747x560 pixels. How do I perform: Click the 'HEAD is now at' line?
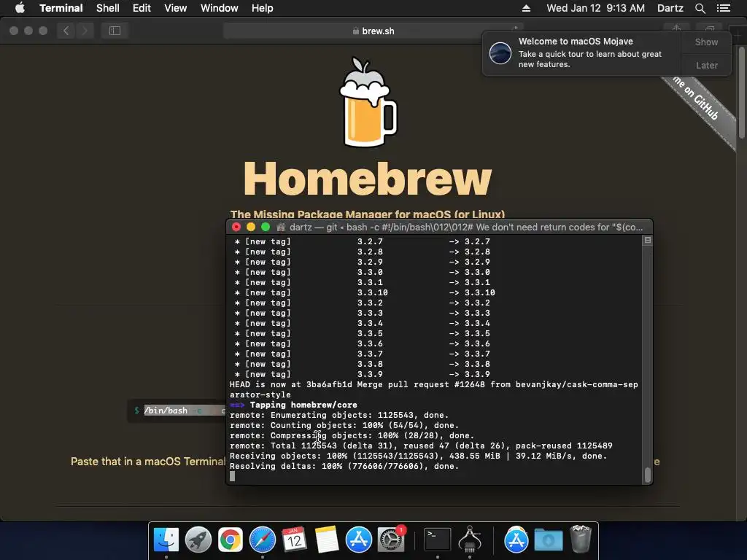coord(433,389)
